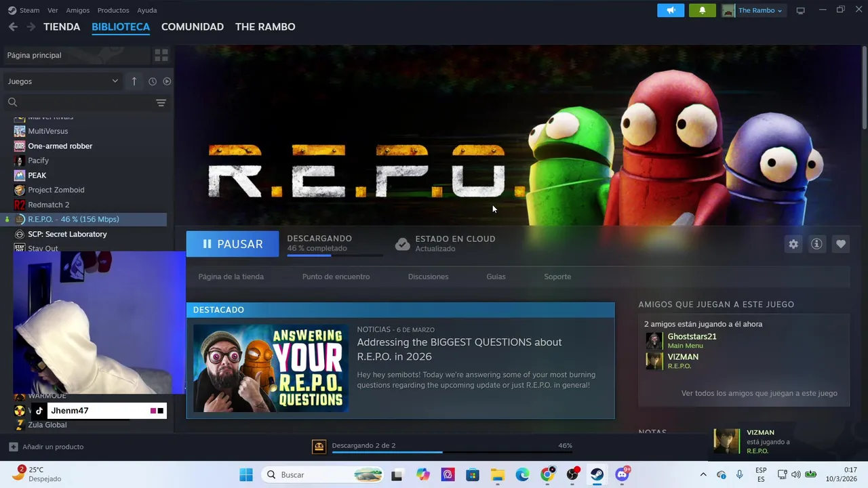
Task: Open R.E.P.O. settings gear
Action: point(793,244)
